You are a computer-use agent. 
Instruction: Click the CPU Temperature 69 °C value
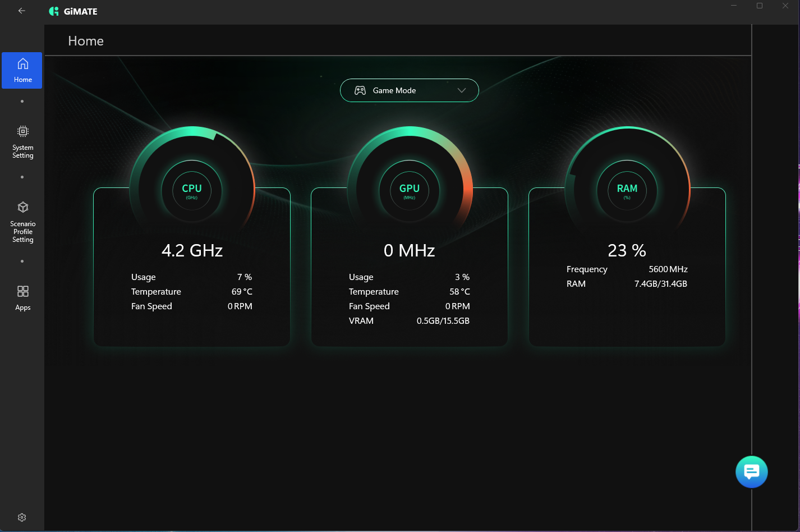(242, 292)
